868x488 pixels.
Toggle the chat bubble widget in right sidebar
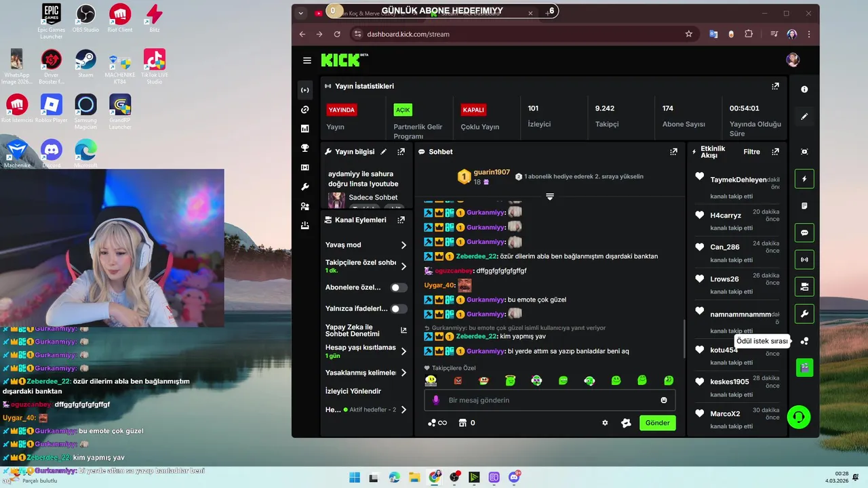point(804,232)
